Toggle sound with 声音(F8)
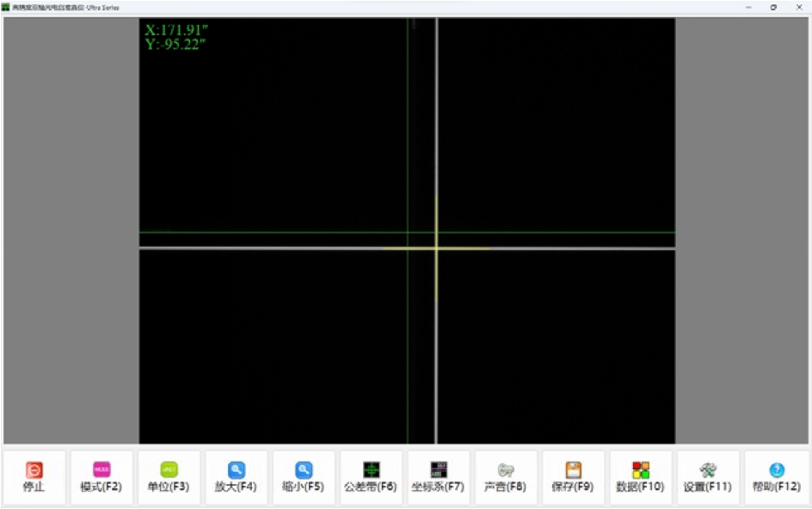Screen dimensions: 812x509 [506, 477]
